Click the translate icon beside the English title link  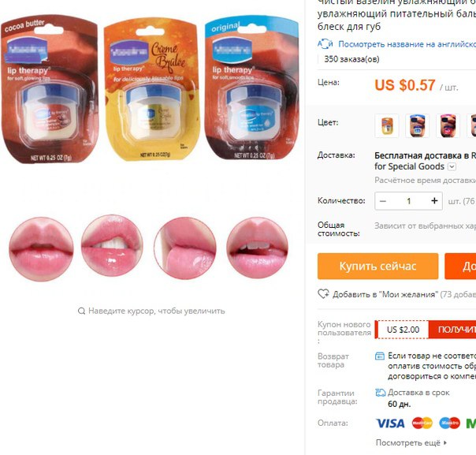(325, 44)
